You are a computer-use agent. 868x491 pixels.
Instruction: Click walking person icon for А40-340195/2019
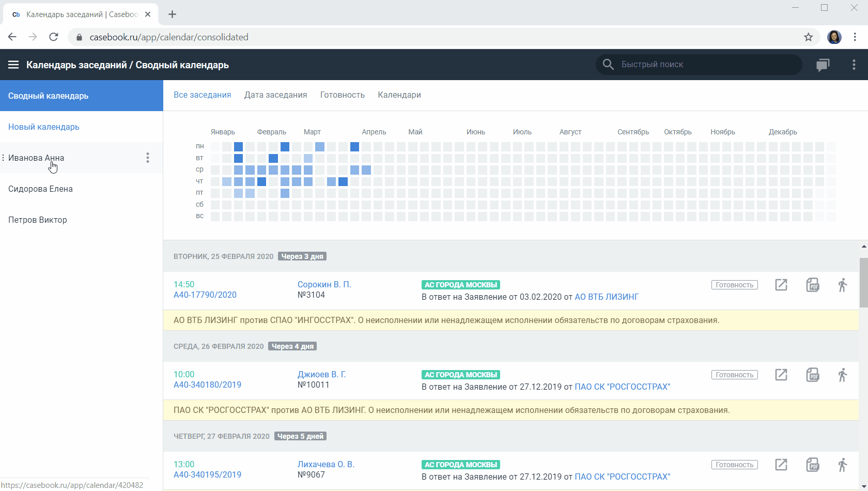click(843, 465)
